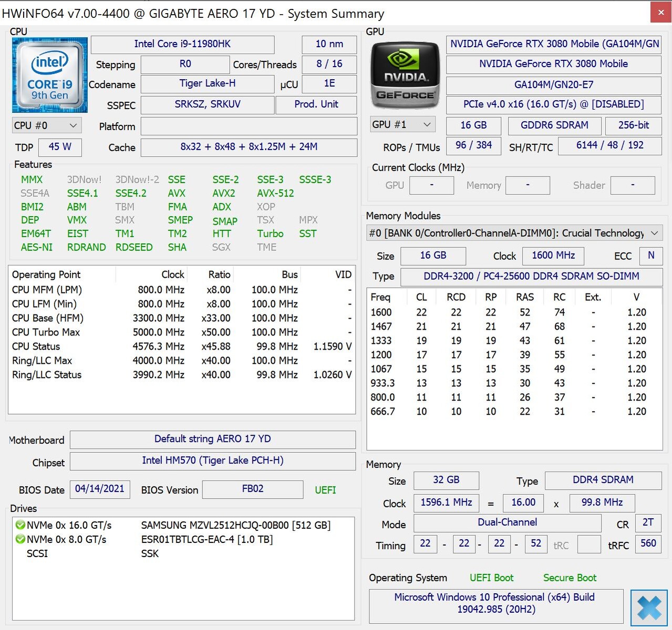Open the CPU #0 selector dropdown
The height and width of the screenshot is (630, 672).
46,125
